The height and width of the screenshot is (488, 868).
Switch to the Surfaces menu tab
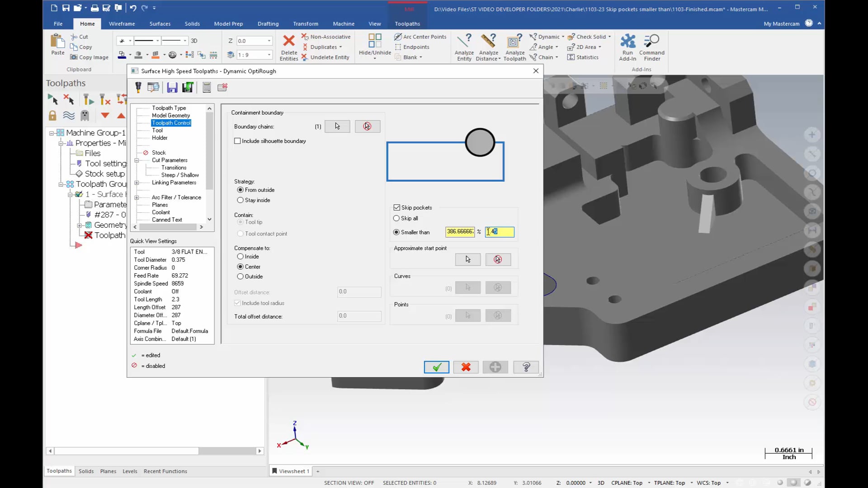pyautogui.click(x=159, y=23)
